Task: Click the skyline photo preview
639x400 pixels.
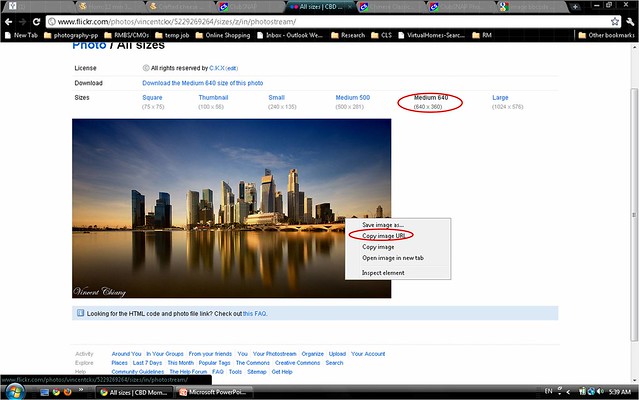Action: (x=231, y=208)
